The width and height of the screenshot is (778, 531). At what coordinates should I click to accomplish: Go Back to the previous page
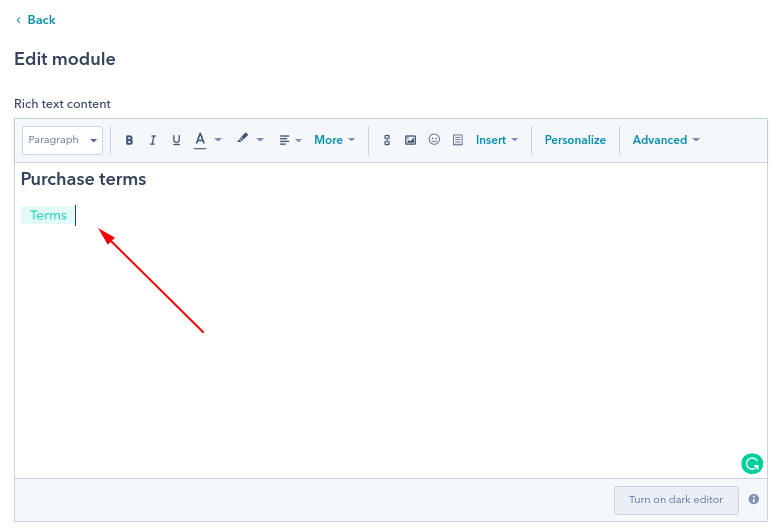(x=36, y=20)
